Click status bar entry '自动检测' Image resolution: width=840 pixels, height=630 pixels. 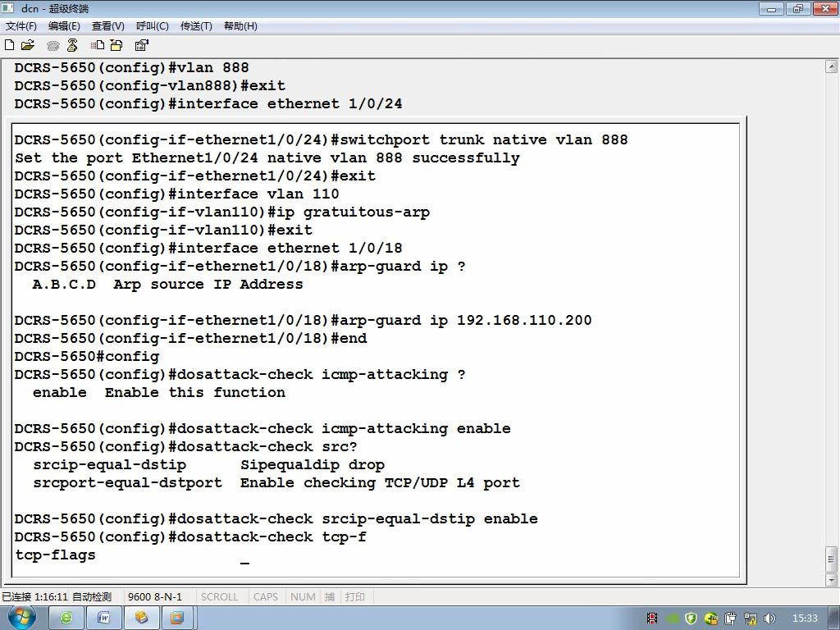92,597
